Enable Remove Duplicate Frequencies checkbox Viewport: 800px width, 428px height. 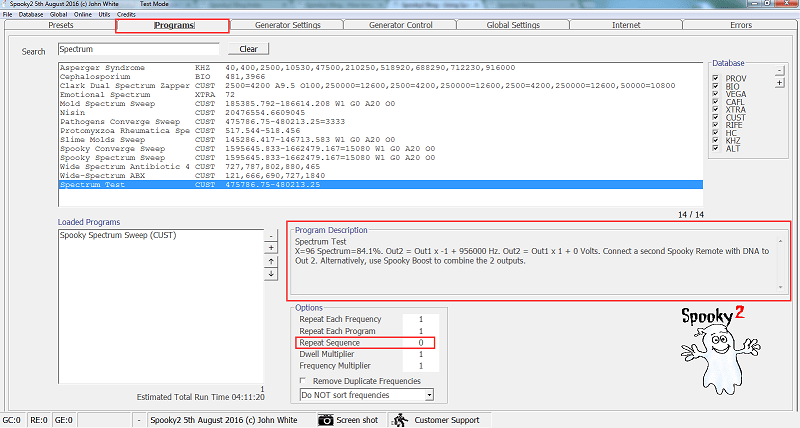click(303, 381)
